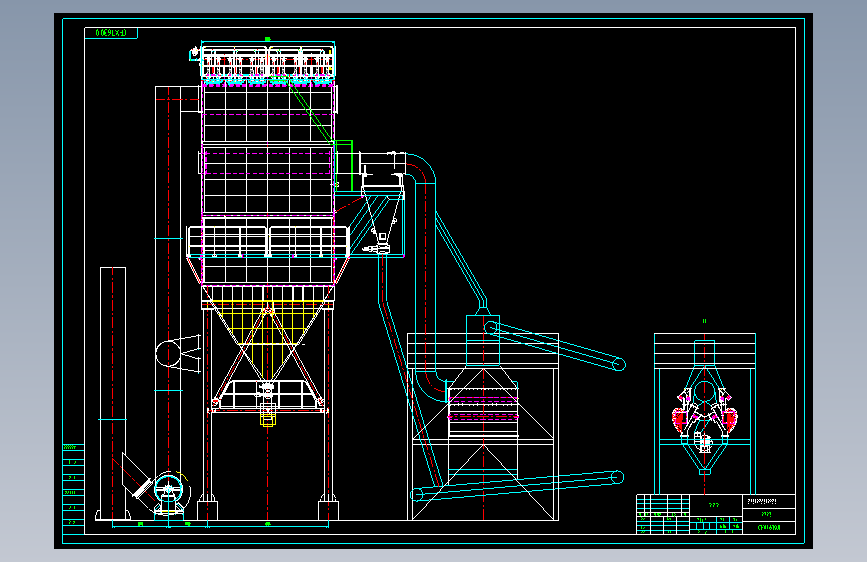Select the upper inclined belt conveyor end roller
867x562 pixels.
click(619, 364)
